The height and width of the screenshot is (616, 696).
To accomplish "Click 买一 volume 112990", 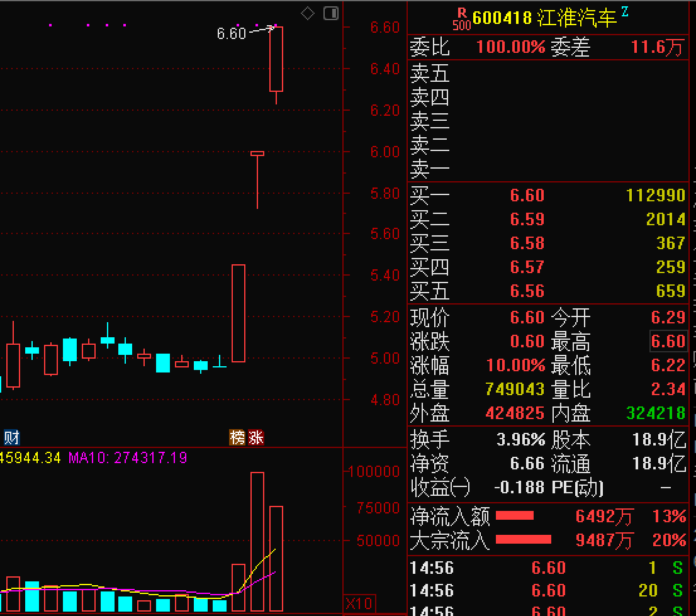I will pos(656,195).
